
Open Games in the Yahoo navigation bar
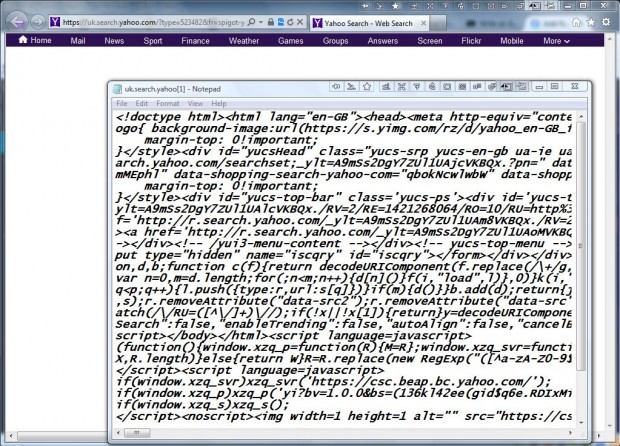click(291, 40)
